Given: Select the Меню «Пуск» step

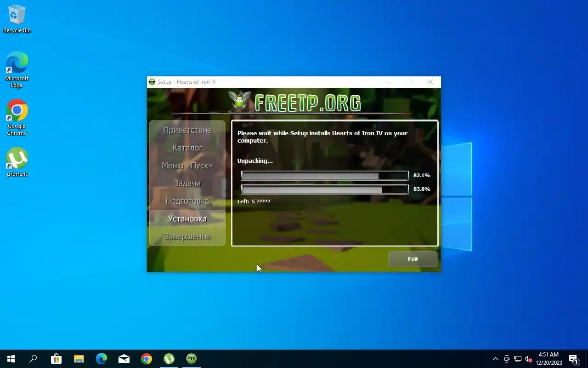Looking at the screenshot, I should 187,166.
